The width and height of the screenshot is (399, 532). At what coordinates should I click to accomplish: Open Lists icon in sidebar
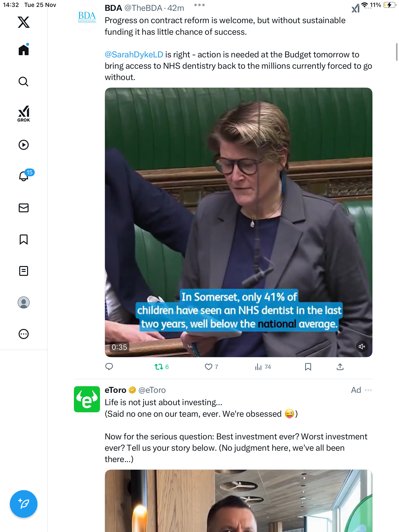(24, 271)
